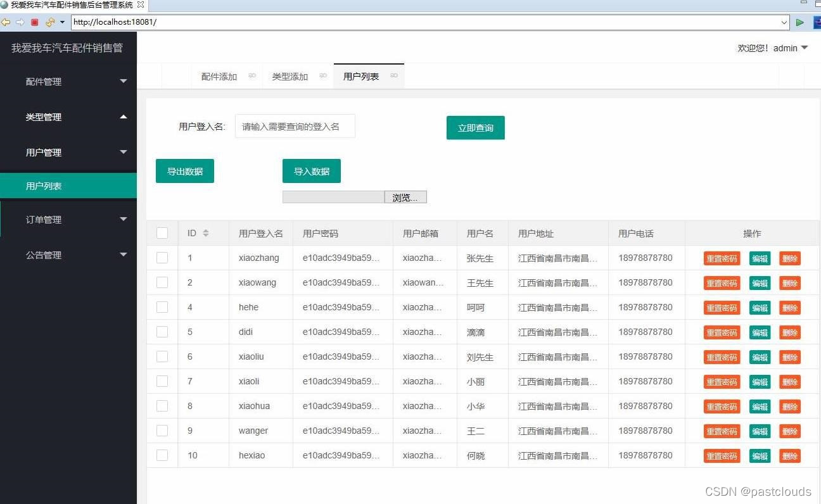Check the row checkbox for user wanger
The image size is (821, 504).
[162, 431]
